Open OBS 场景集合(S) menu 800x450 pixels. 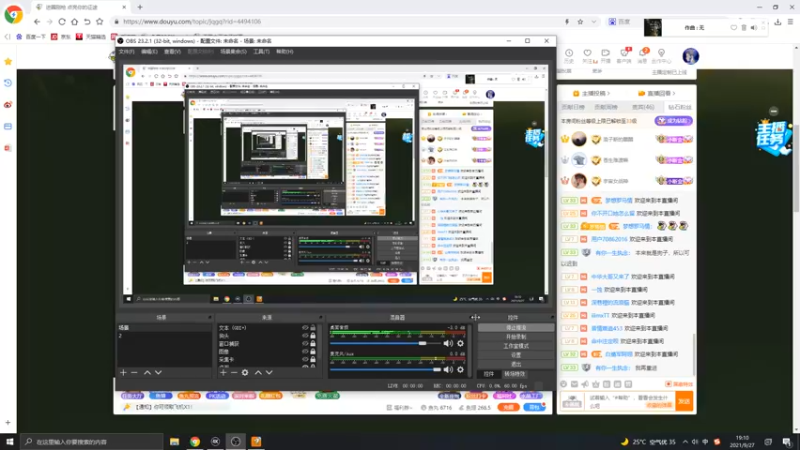click(x=233, y=52)
